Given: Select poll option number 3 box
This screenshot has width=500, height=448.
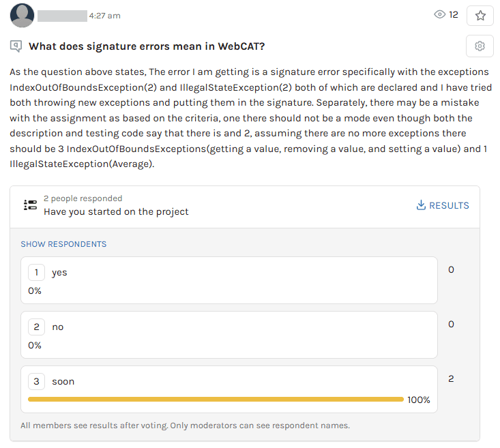Looking at the screenshot, I should point(36,381).
